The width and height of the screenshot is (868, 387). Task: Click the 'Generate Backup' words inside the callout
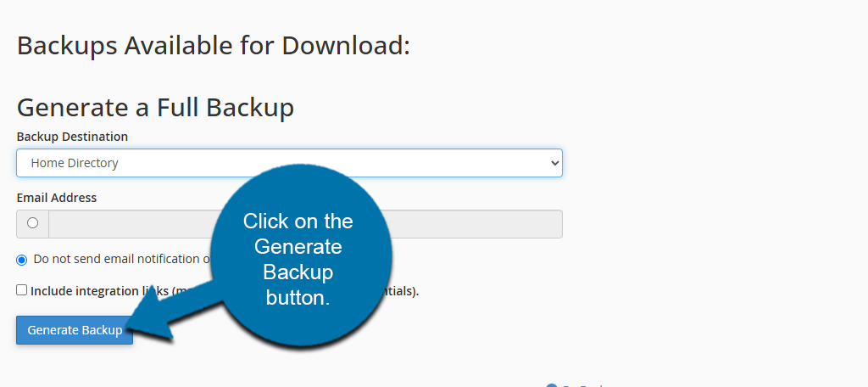[x=298, y=259]
